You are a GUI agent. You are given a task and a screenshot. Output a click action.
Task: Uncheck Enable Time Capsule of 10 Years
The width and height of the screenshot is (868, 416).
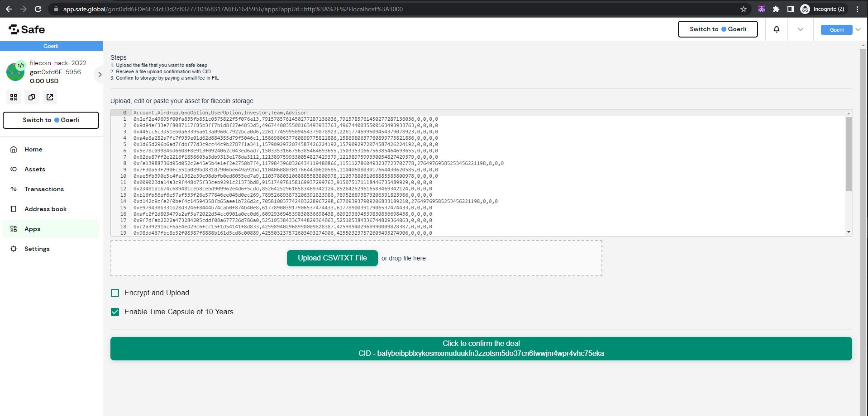click(x=115, y=312)
